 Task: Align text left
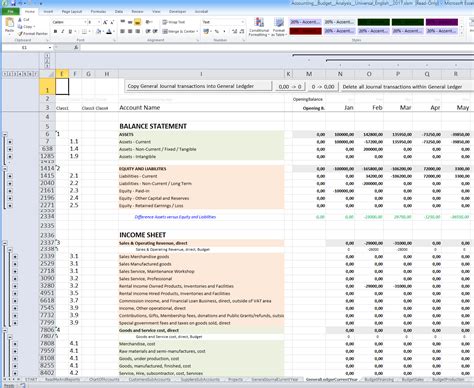[123, 31]
